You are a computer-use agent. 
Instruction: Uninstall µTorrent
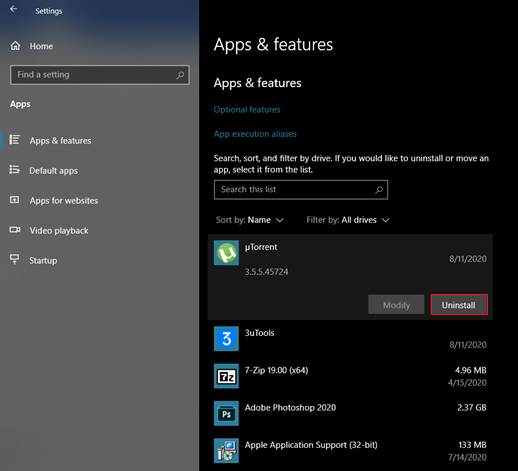(459, 305)
